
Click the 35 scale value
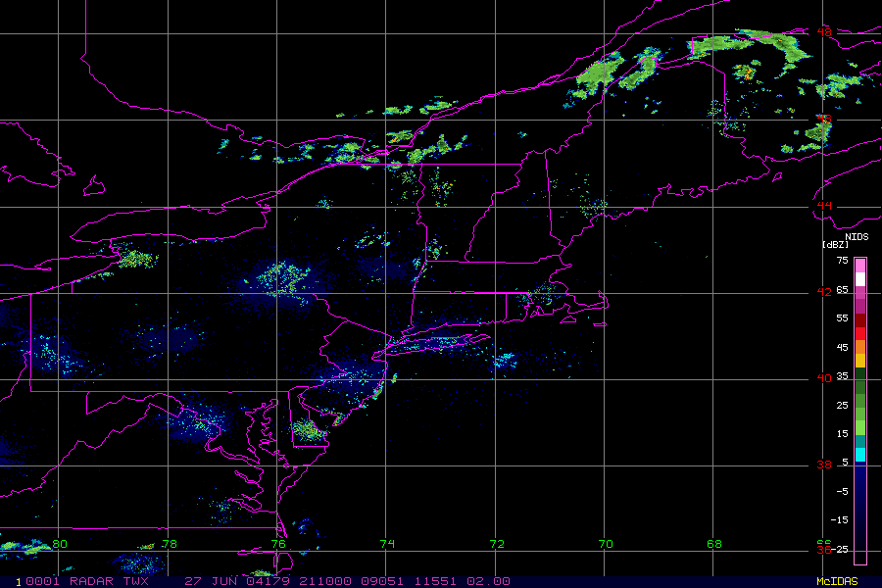click(842, 376)
